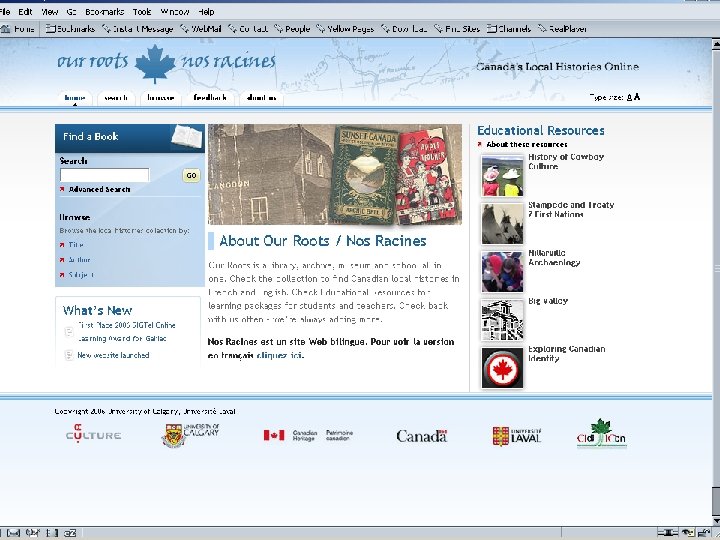Open the Big Valley text link
The height and width of the screenshot is (540, 720).
point(548,301)
